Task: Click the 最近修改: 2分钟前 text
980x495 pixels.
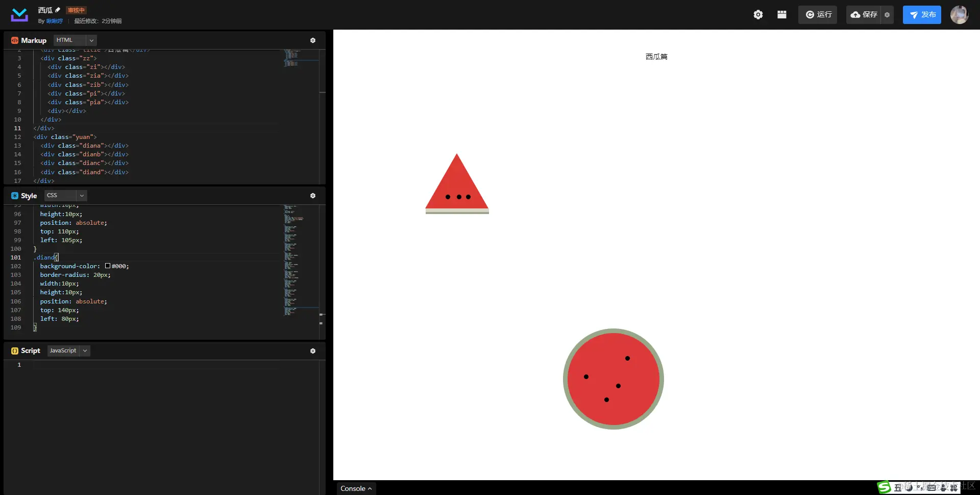Action: (x=97, y=21)
